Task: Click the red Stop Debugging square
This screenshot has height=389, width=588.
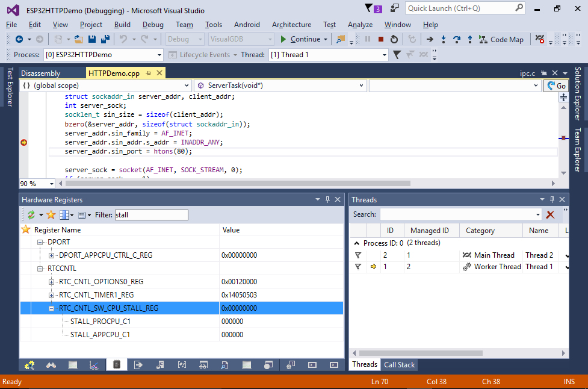Action: click(x=381, y=39)
